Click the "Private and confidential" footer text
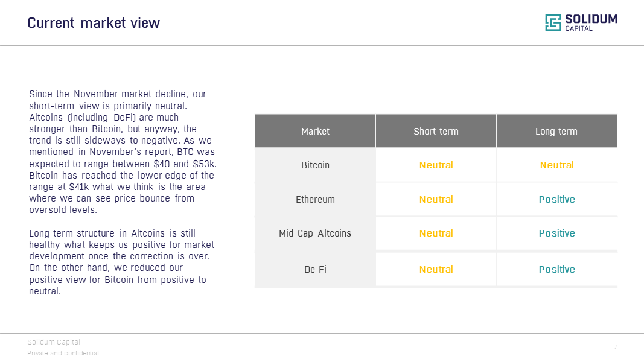Image resolution: width=644 pixels, height=362 pixels. click(63, 353)
